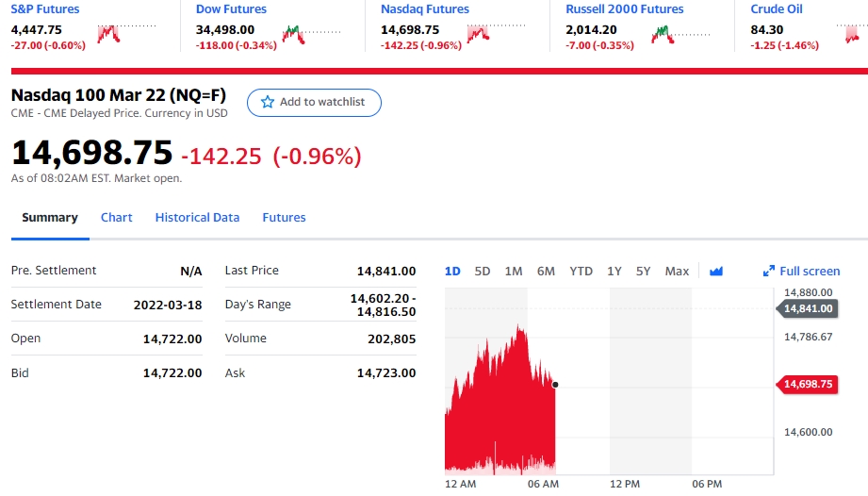Click the Crude Oil change -1.25 (-1.46%)
The image size is (868, 496).
pos(784,45)
